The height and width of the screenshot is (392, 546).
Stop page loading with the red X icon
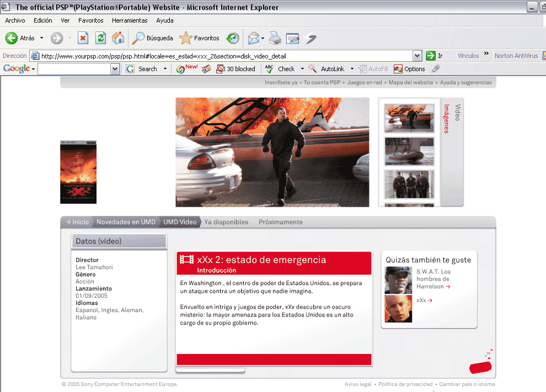tap(83, 38)
